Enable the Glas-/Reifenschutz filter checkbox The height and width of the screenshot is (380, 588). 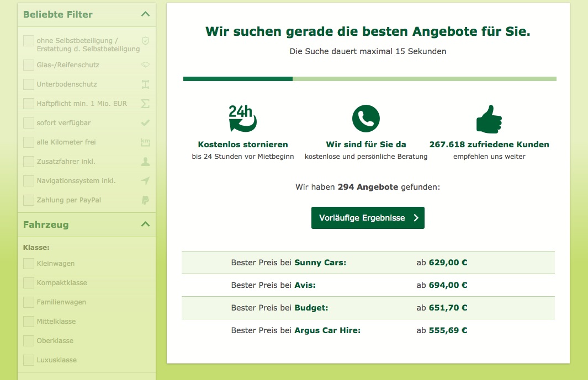[29, 65]
